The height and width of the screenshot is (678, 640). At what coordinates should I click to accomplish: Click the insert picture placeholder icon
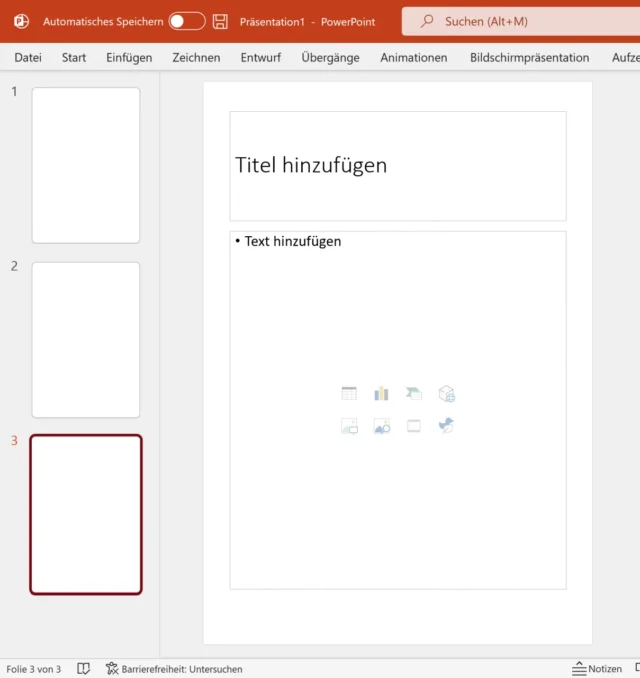coord(349,426)
